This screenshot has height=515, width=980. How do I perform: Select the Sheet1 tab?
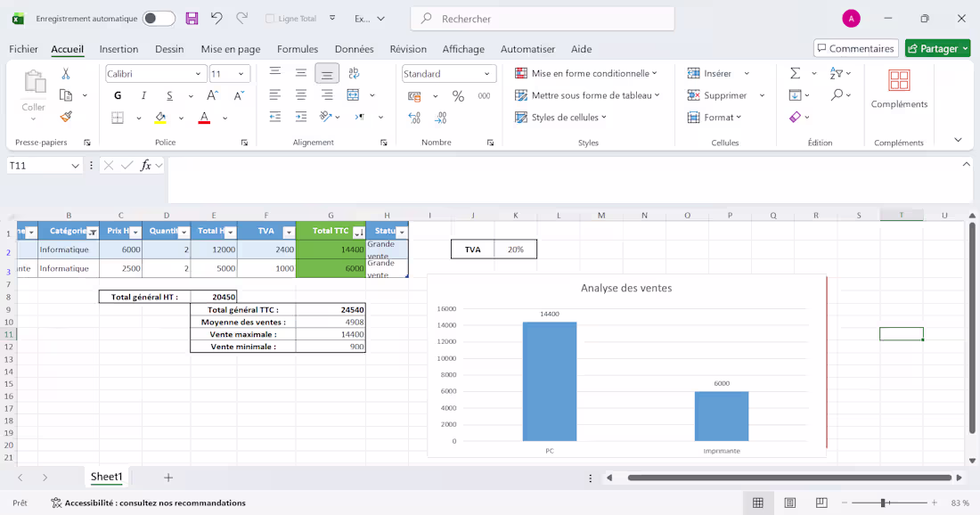click(106, 477)
